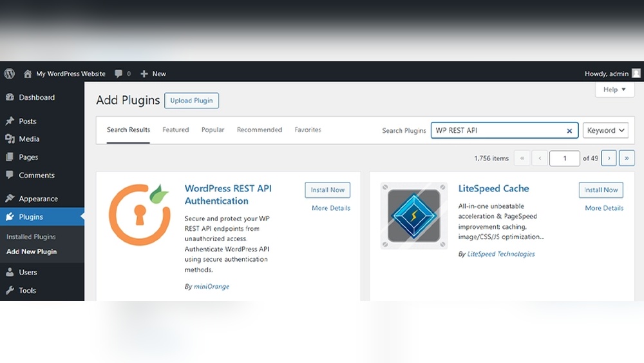Viewport: 644px width, 363px height.
Task: Click the Posts pin icon
Action: point(10,121)
